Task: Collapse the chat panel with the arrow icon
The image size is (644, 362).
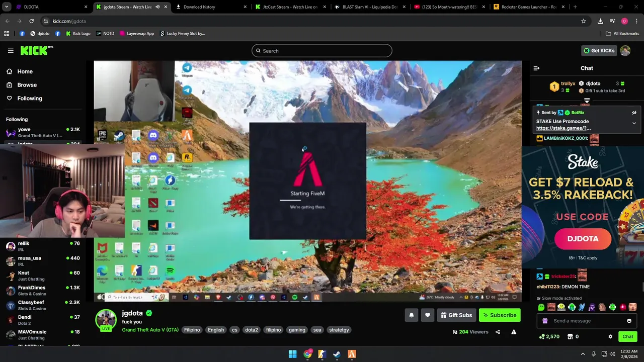Action: [536, 68]
